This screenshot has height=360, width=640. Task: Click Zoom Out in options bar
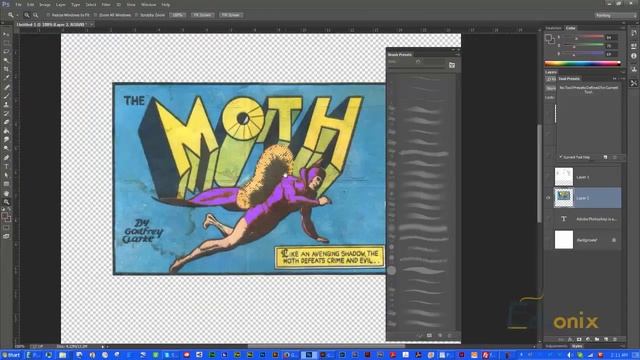tap(36, 15)
